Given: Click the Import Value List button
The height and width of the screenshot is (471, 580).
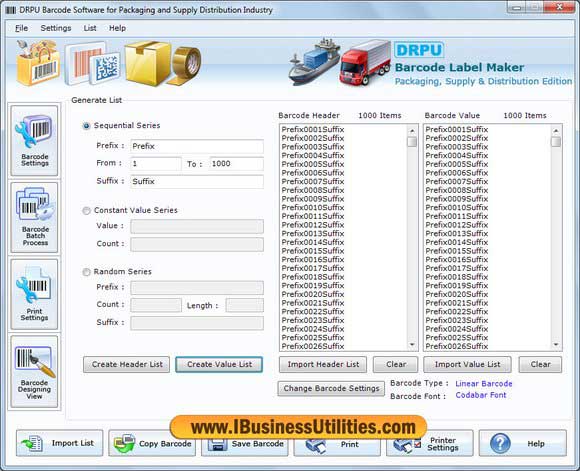Looking at the screenshot, I should pos(468,364).
